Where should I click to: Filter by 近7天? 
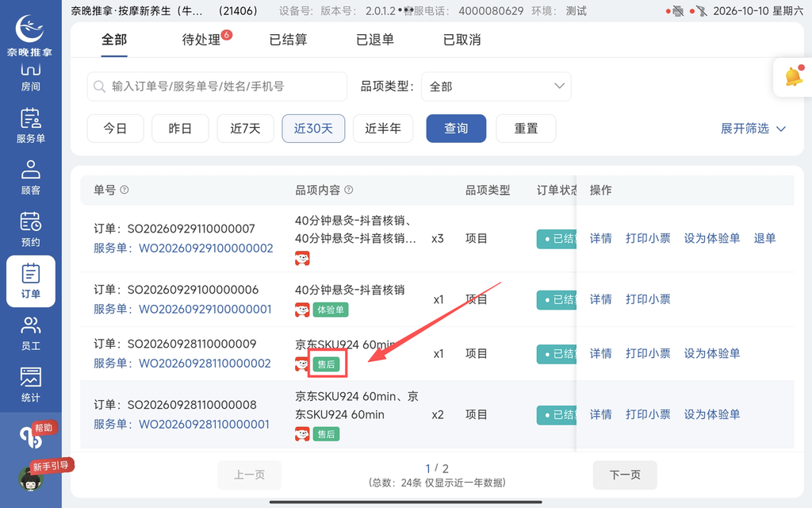tap(246, 129)
